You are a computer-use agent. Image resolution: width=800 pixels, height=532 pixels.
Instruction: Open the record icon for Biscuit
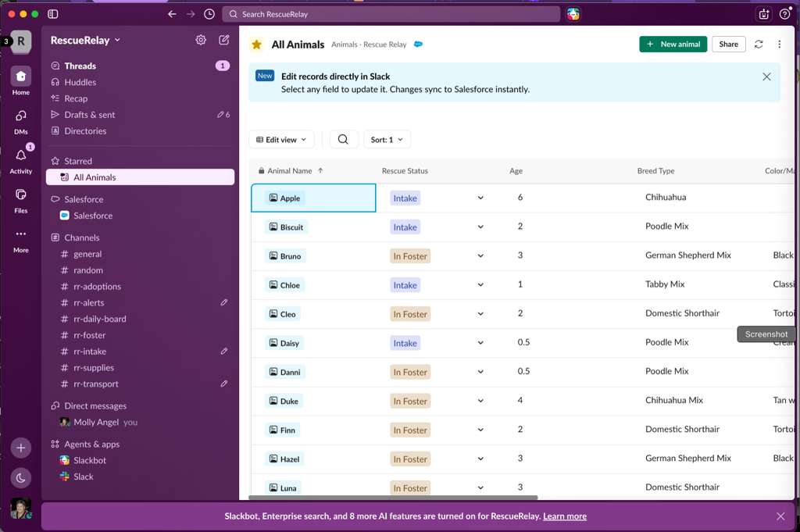coord(273,227)
